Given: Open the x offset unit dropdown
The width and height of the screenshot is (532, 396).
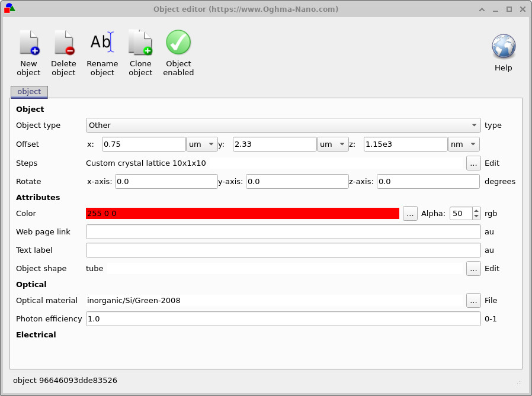Looking at the screenshot, I should pyautogui.click(x=202, y=144).
